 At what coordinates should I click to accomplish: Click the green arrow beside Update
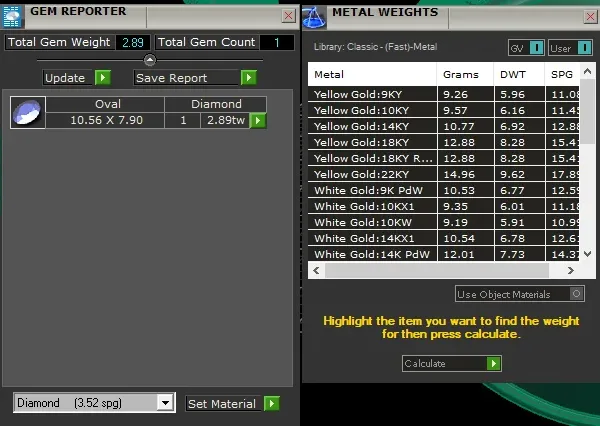pos(103,78)
